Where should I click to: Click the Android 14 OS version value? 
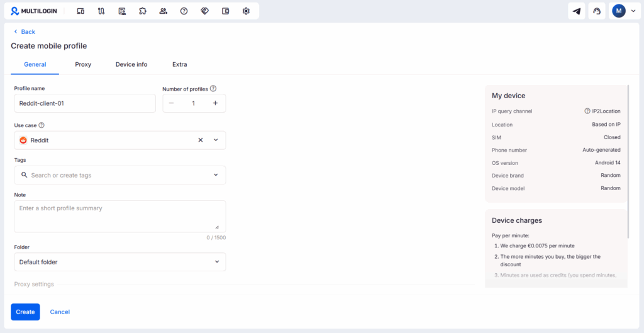608,163
